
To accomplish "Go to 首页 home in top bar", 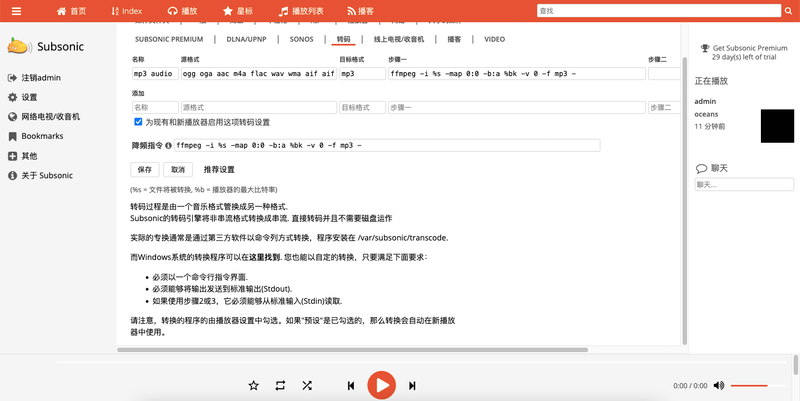I will (71, 11).
